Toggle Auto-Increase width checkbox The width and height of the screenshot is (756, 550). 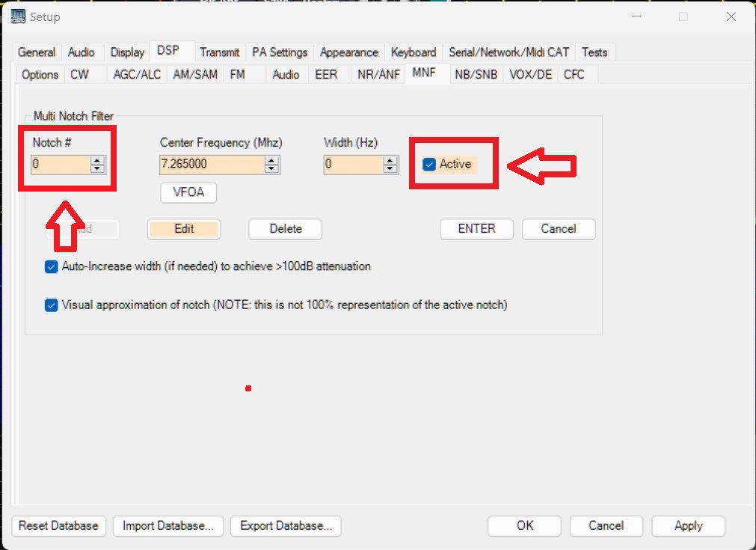point(52,266)
